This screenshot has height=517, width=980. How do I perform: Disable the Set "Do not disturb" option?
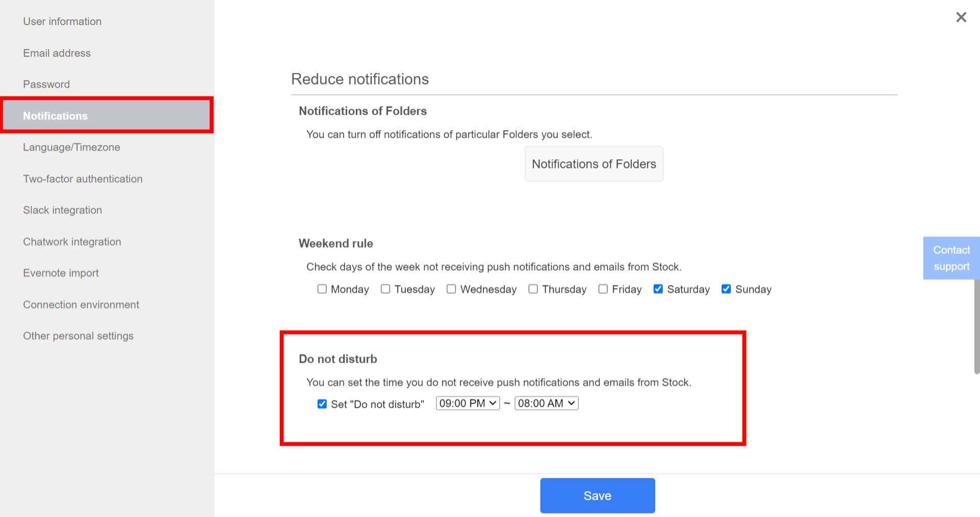tap(322, 404)
